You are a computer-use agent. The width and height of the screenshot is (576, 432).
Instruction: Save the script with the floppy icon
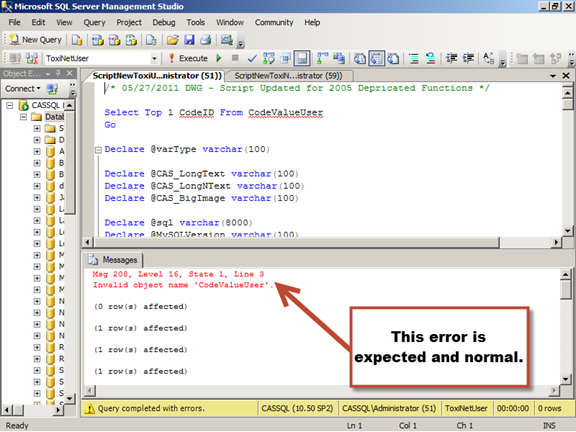tap(189, 40)
